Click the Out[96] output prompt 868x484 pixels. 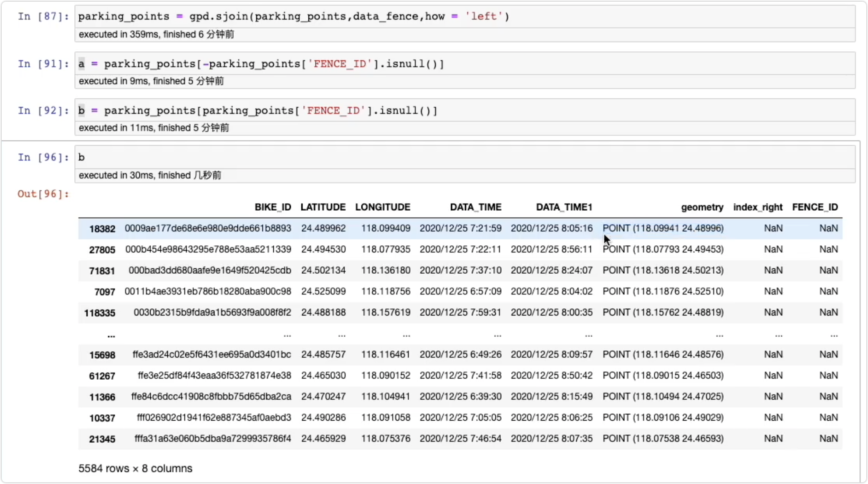tap(43, 194)
